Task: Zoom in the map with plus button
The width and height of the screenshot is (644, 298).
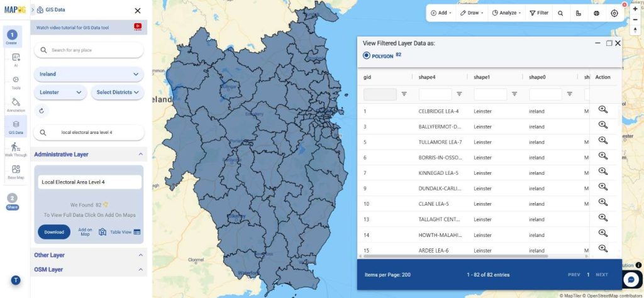Action: click(x=635, y=9)
